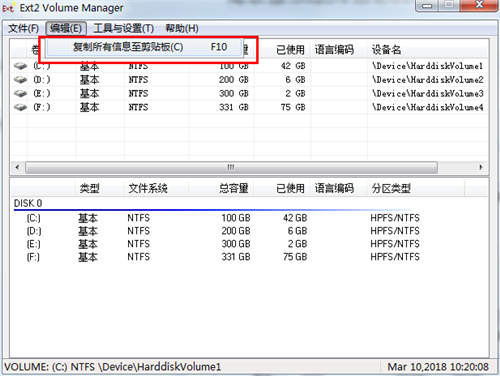The width and height of the screenshot is (500, 376).
Task: Select (E:) partition under DISK 0
Action: click(33, 244)
